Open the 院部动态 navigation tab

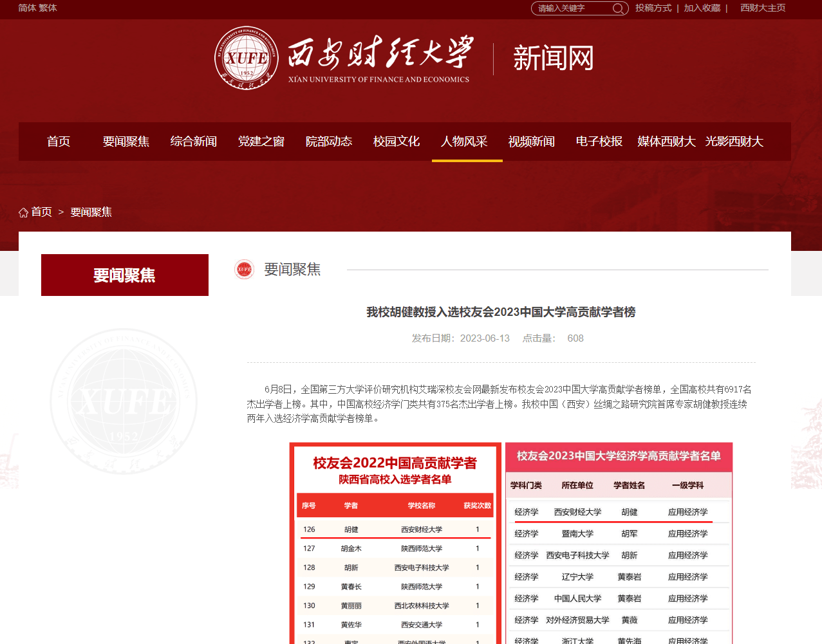[329, 142]
